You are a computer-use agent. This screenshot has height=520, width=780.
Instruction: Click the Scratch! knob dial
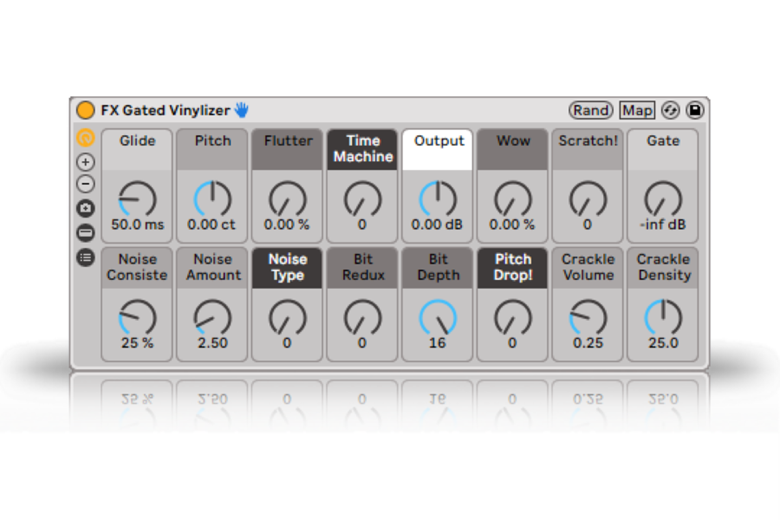click(x=588, y=200)
